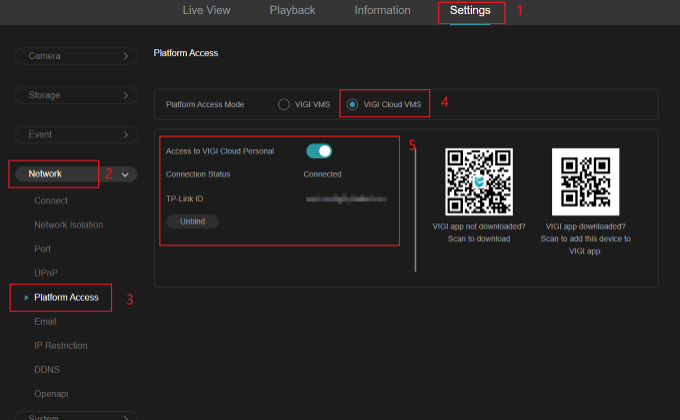The image size is (680, 420).
Task: Click the Unbind button
Action: pyautogui.click(x=192, y=221)
